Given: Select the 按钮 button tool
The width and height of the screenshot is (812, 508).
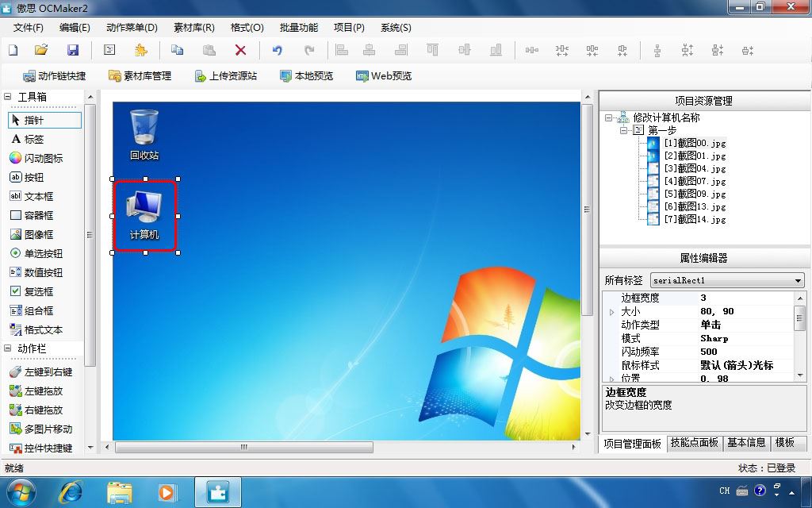Looking at the screenshot, I should [x=27, y=177].
